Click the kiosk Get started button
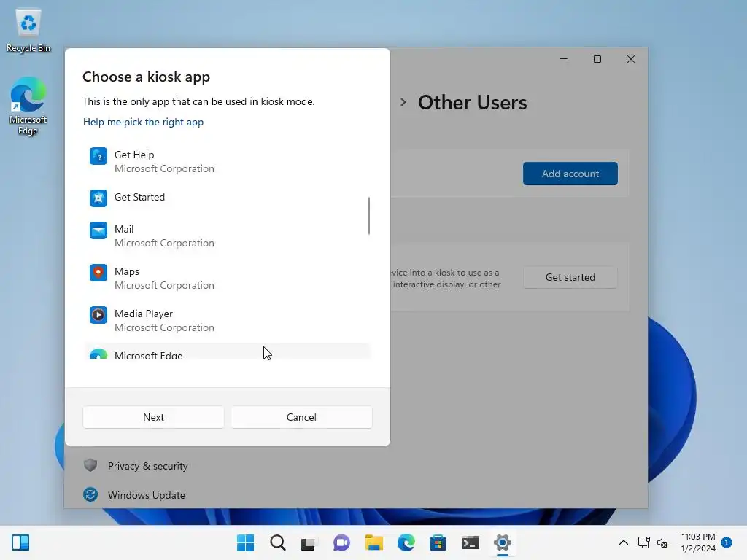This screenshot has width=747, height=560. tap(570, 277)
